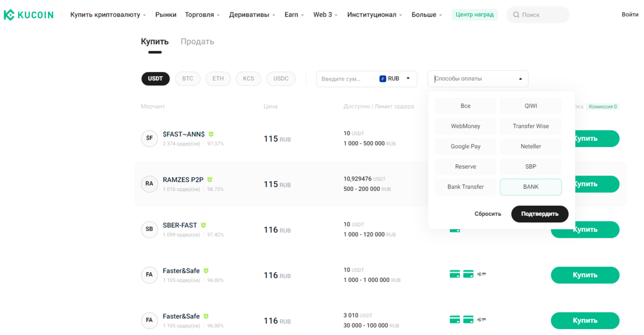The width and height of the screenshot is (644, 335).
Task: Choose the Google Pay payment option
Action: (x=465, y=147)
